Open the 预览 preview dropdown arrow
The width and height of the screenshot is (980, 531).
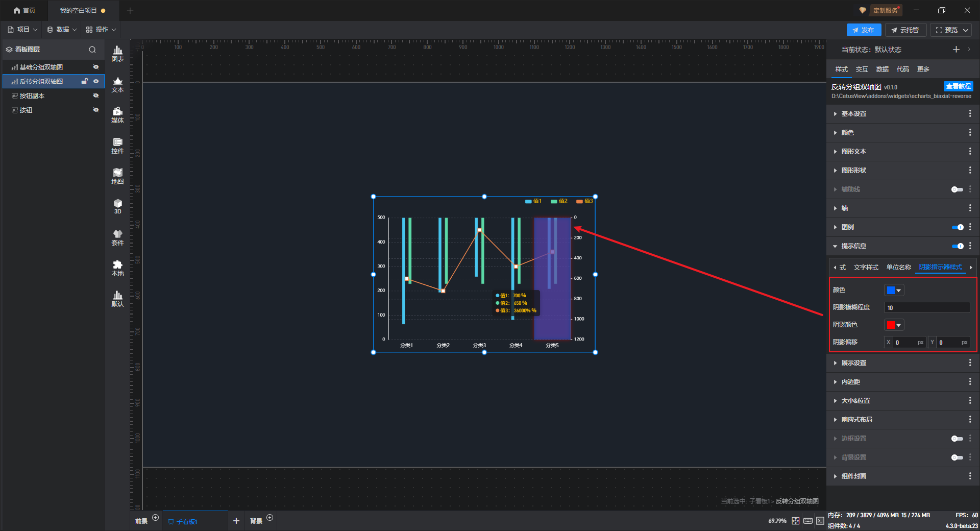point(966,30)
